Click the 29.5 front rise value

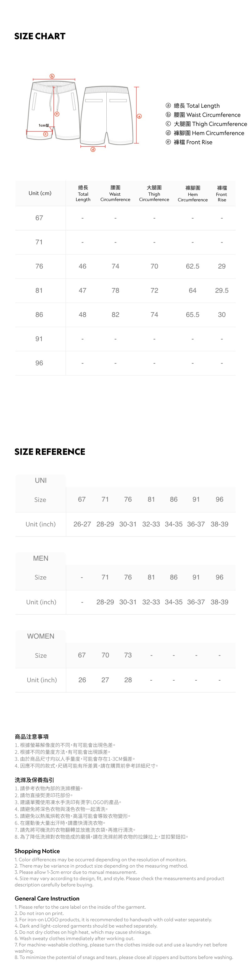(222, 291)
